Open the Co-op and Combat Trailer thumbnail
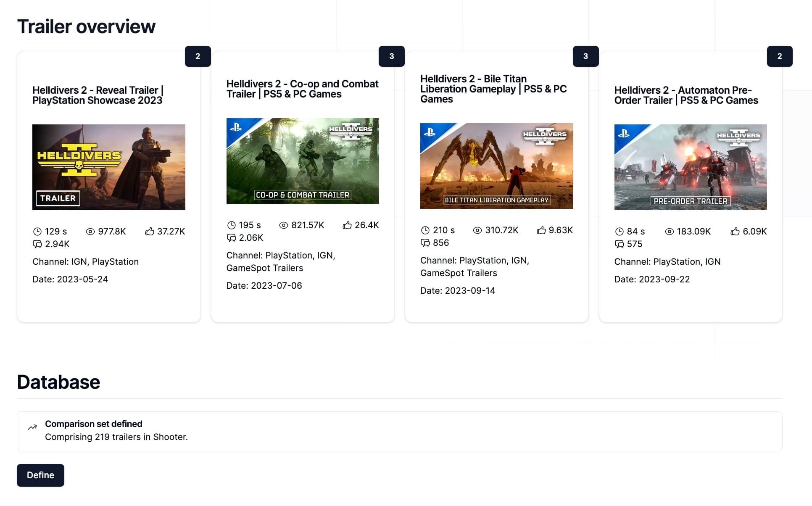Screen dimensions: 812x506 pos(303,161)
